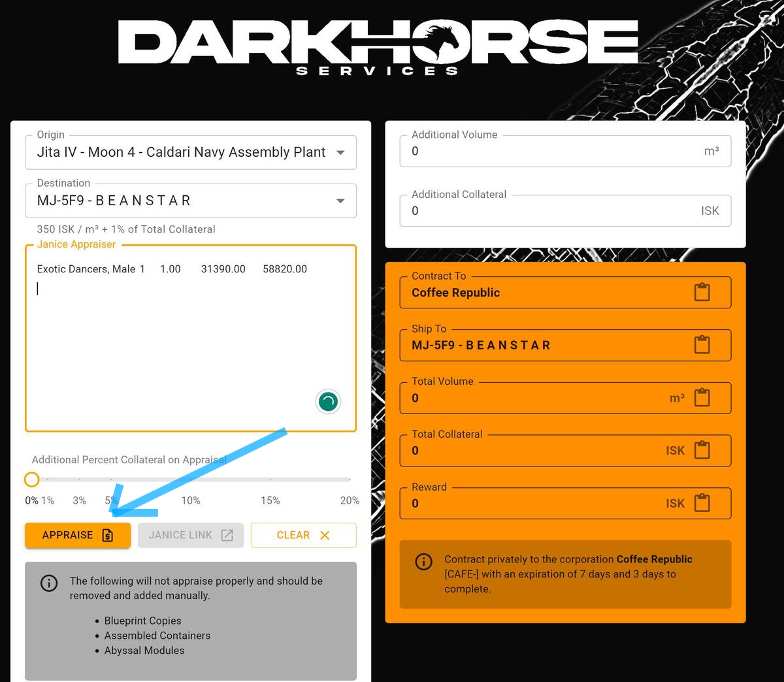
Task: Click the Dark Horse Services logo
Action: 378,46
